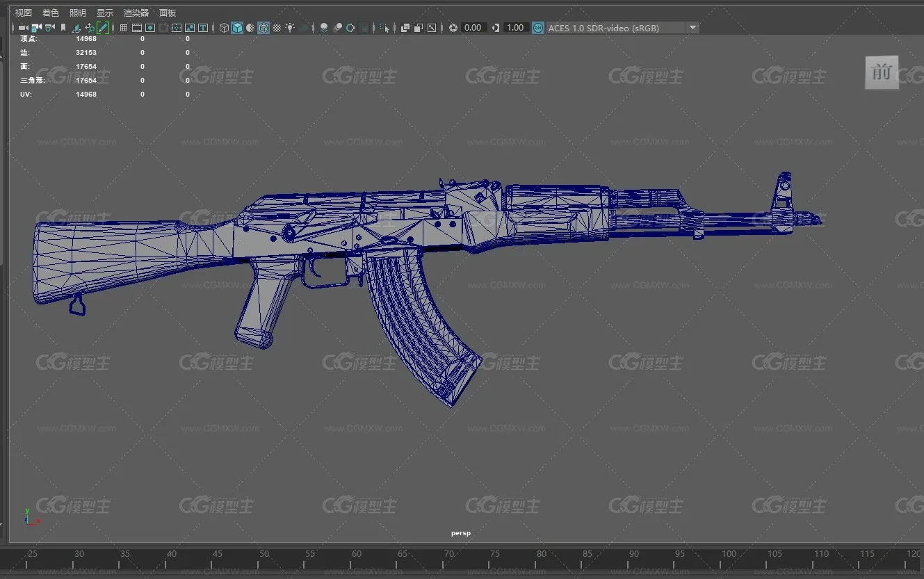Click the camera Bookmarks icon
The width and height of the screenshot is (924, 579).
point(63,28)
